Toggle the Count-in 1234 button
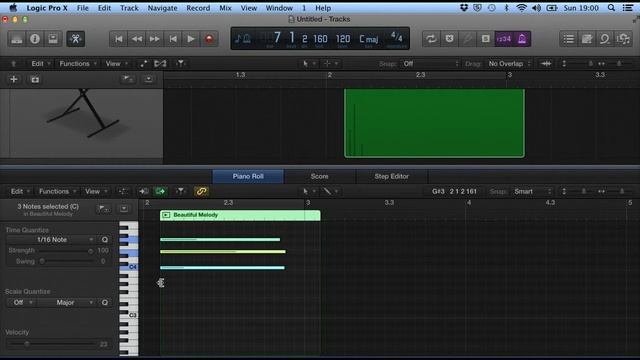 click(504, 39)
